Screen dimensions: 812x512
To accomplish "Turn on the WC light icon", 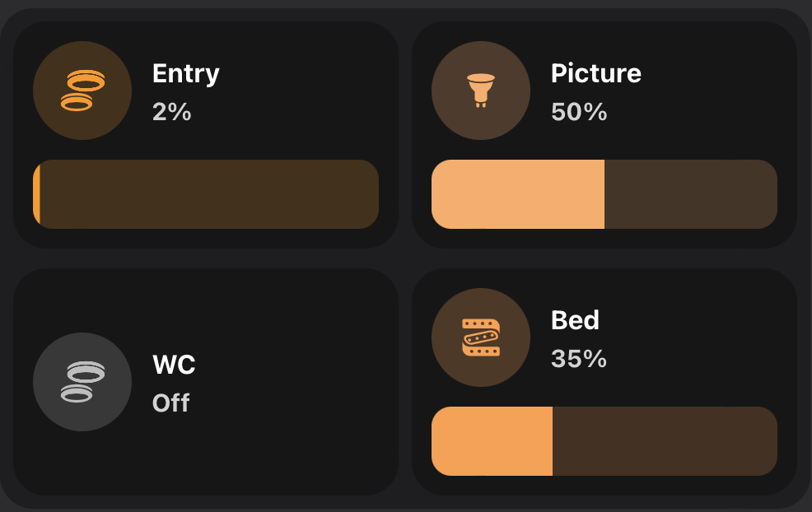I will tap(82, 382).
